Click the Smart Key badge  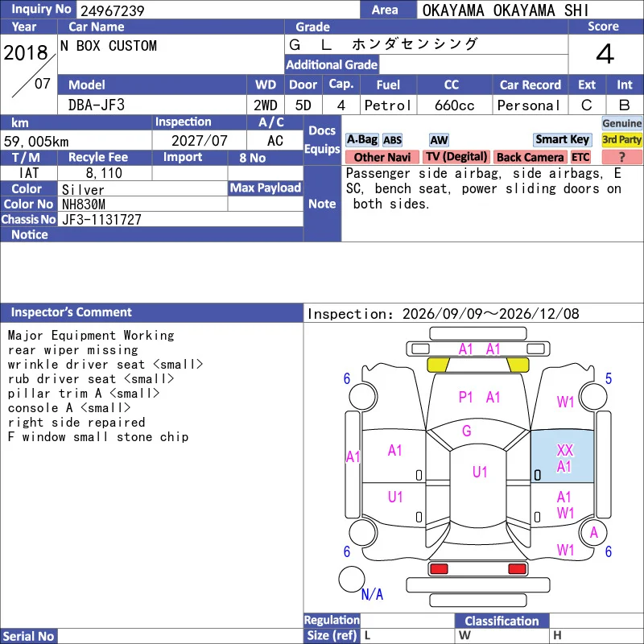[562, 139]
